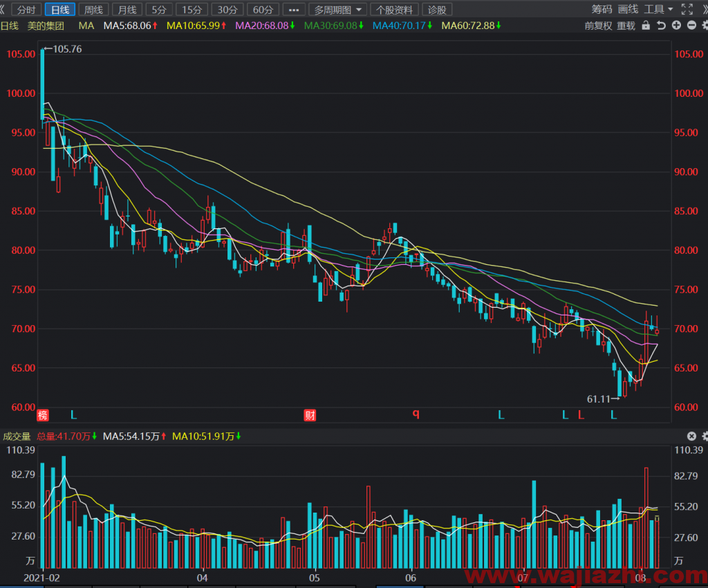Viewport: 708px width, 588px height.
Task: Zoom in chart with plus icon
Action: (x=676, y=26)
